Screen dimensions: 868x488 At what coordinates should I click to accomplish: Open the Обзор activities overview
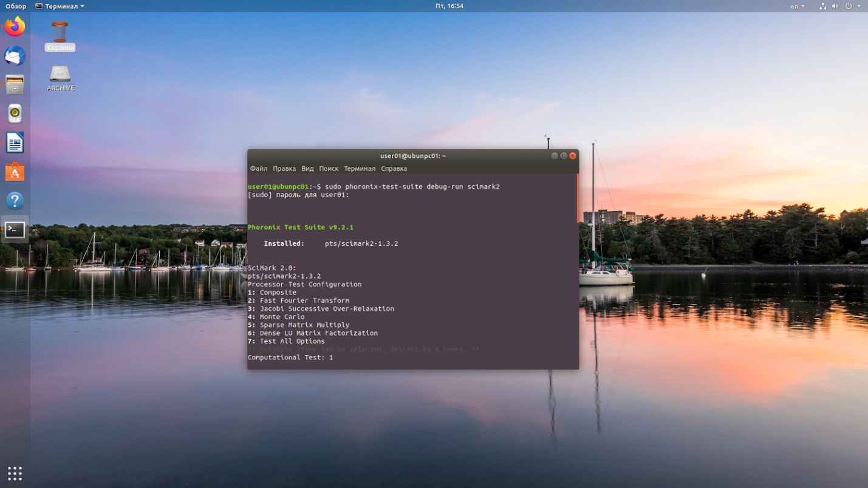click(16, 6)
